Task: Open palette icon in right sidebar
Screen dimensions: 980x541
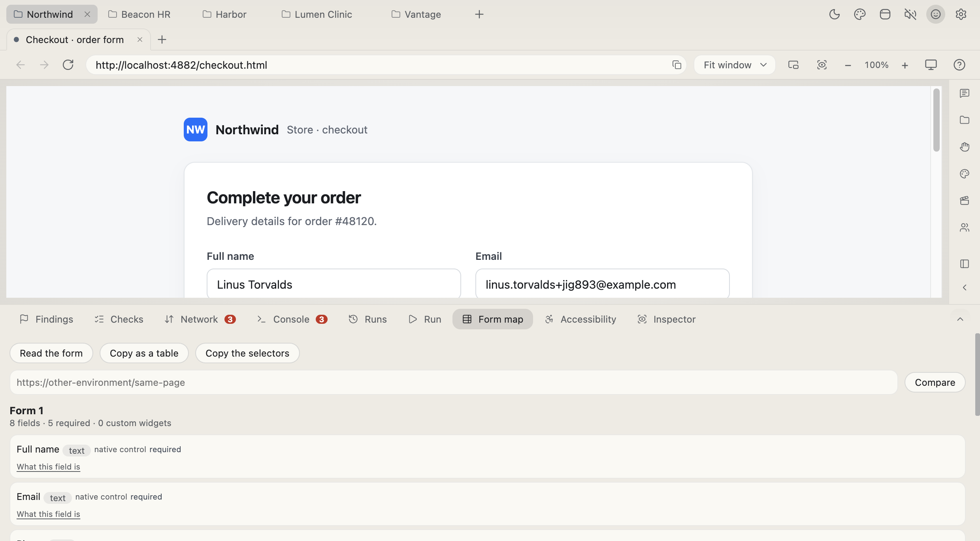Action: click(x=964, y=174)
